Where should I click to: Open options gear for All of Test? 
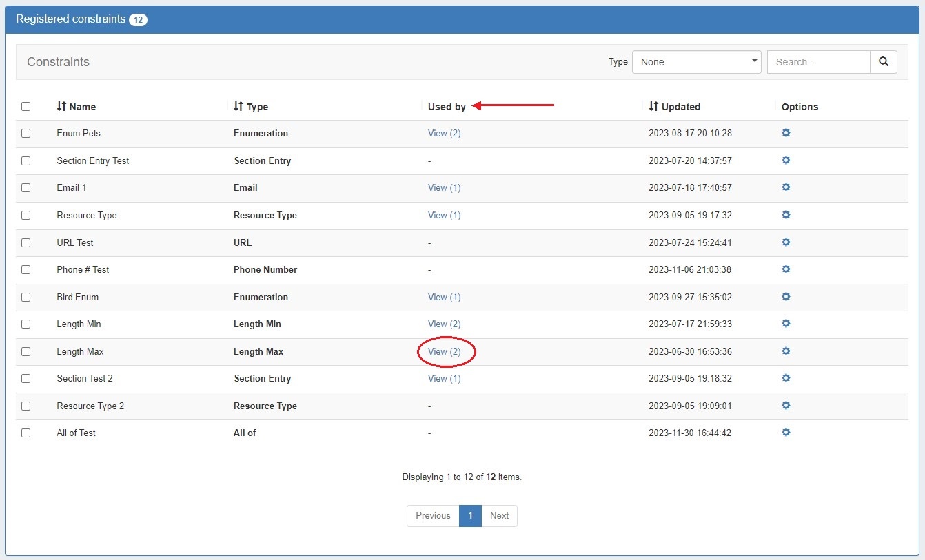(786, 433)
